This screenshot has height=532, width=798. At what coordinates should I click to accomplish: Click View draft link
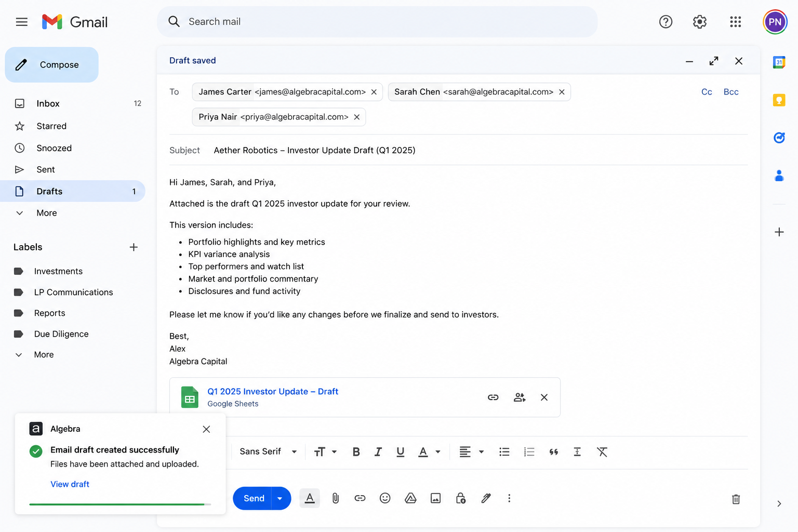coord(70,484)
